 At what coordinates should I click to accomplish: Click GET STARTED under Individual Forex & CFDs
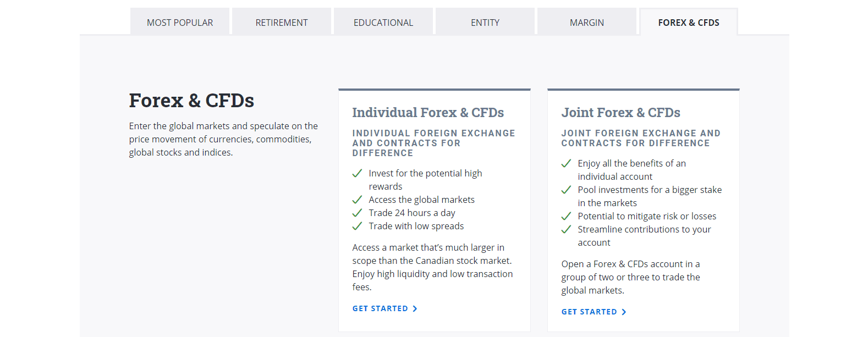coord(380,308)
